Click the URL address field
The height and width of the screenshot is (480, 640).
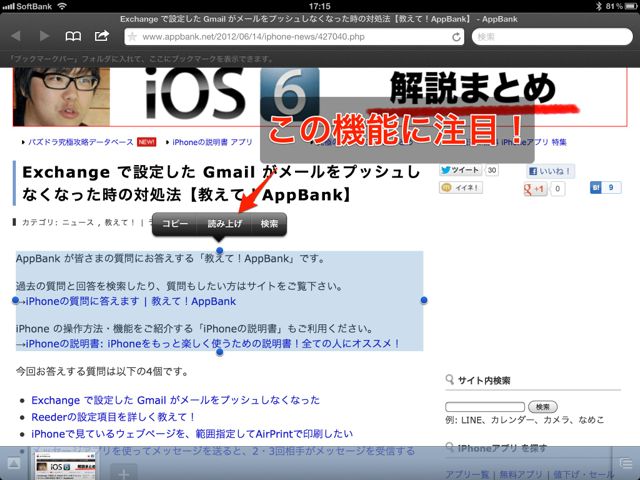295,37
